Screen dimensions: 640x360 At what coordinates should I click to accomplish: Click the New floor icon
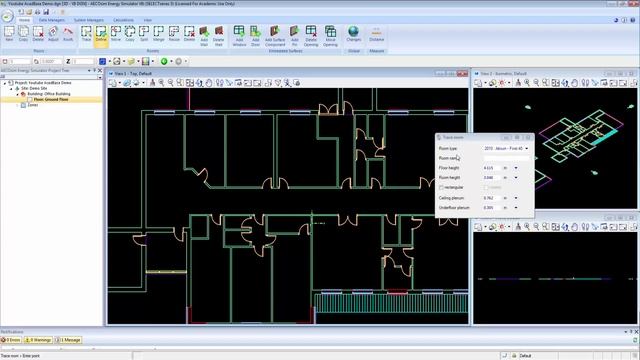click(x=9, y=34)
